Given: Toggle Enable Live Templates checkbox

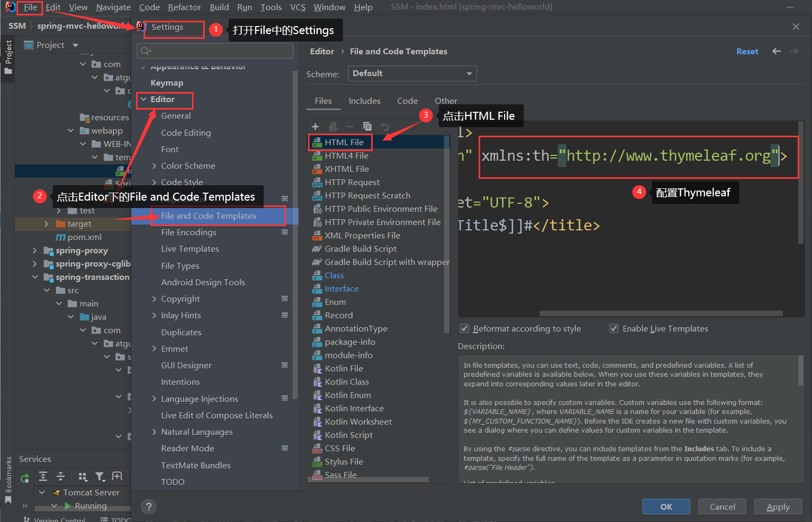Looking at the screenshot, I should click(614, 328).
